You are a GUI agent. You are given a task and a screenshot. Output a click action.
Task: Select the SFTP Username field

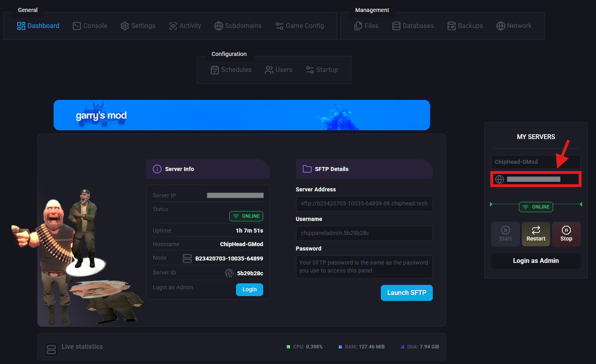click(364, 233)
